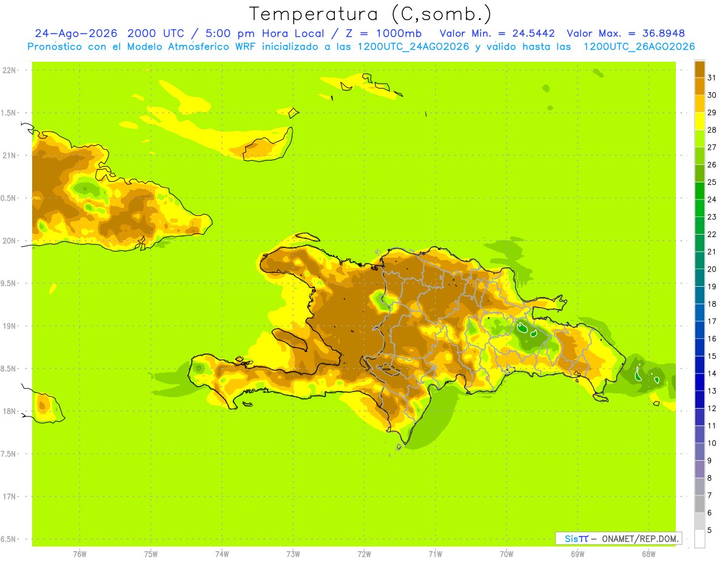Click the 73W longitude axis label
Image resolution: width=728 pixels, height=562 pixels.
pos(293,554)
